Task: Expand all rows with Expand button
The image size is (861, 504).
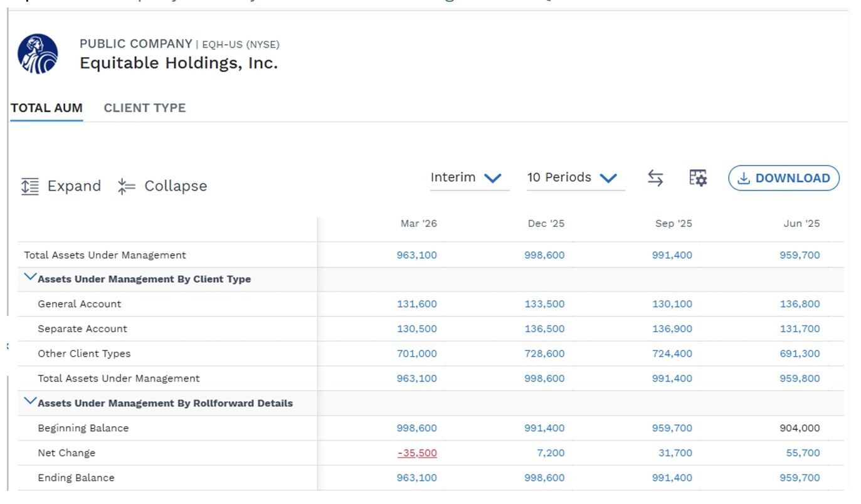Action: click(61, 186)
